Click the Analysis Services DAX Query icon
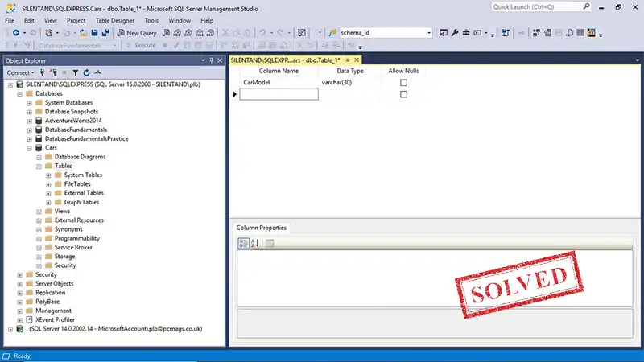This screenshot has width=644, height=362. coord(210,33)
